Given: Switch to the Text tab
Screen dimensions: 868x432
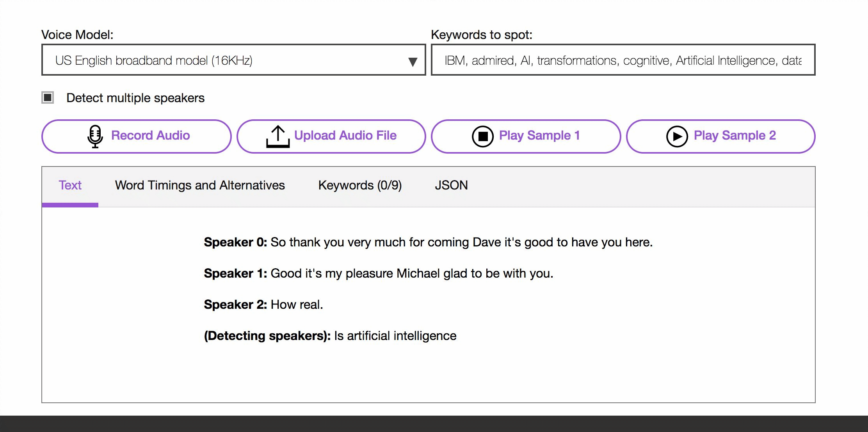Looking at the screenshot, I should pyautogui.click(x=70, y=185).
